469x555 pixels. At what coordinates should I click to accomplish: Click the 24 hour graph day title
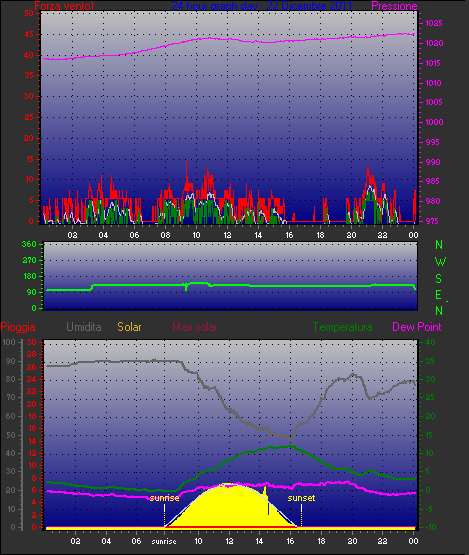tap(262, 6)
